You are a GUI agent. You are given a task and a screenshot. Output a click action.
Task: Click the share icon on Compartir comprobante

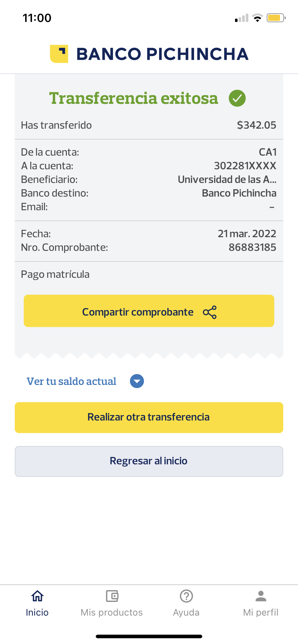[x=210, y=312]
